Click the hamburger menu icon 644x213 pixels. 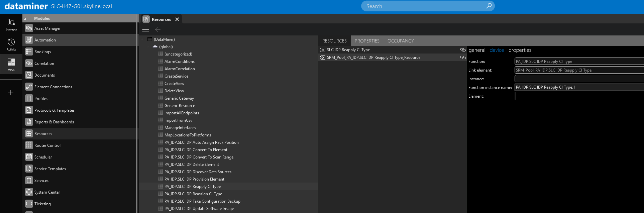coord(146,29)
